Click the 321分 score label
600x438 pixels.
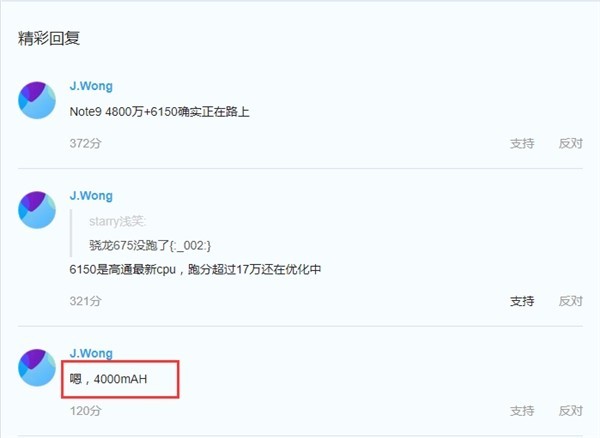click(85, 301)
